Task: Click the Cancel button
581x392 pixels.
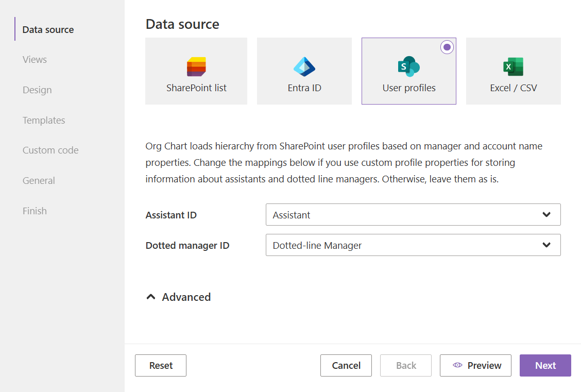Action: click(346, 365)
